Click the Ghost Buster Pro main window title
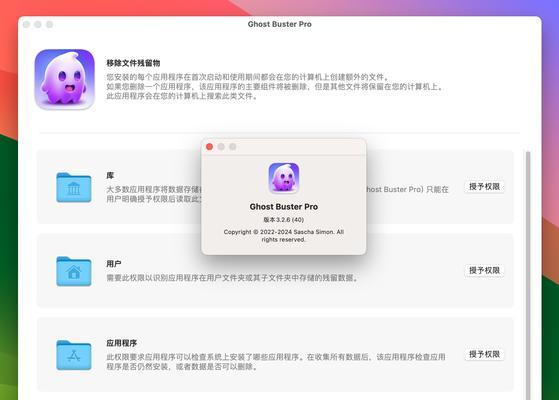Viewport: 559px width, 400px height. click(280, 24)
